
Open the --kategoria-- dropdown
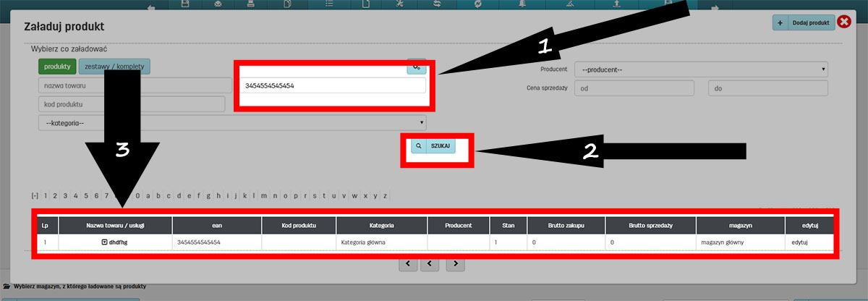pos(231,123)
